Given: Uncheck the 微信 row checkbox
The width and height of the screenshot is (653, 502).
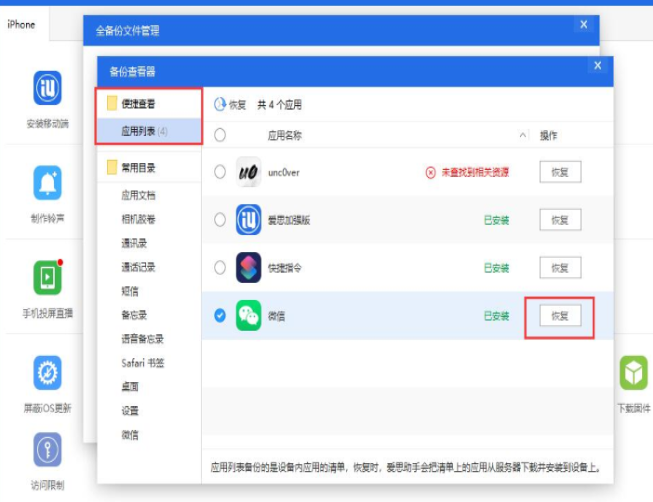Looking at the screenshot, I should pos(220,315).
